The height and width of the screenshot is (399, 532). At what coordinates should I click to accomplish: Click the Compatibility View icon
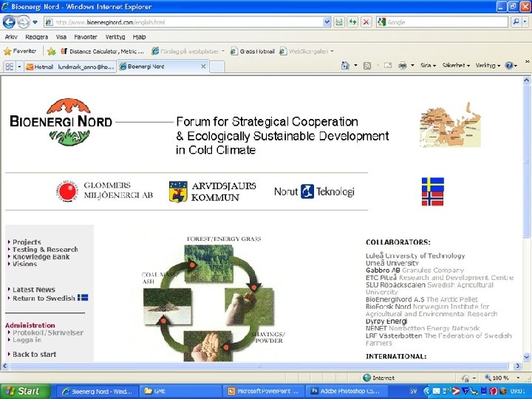339,22
